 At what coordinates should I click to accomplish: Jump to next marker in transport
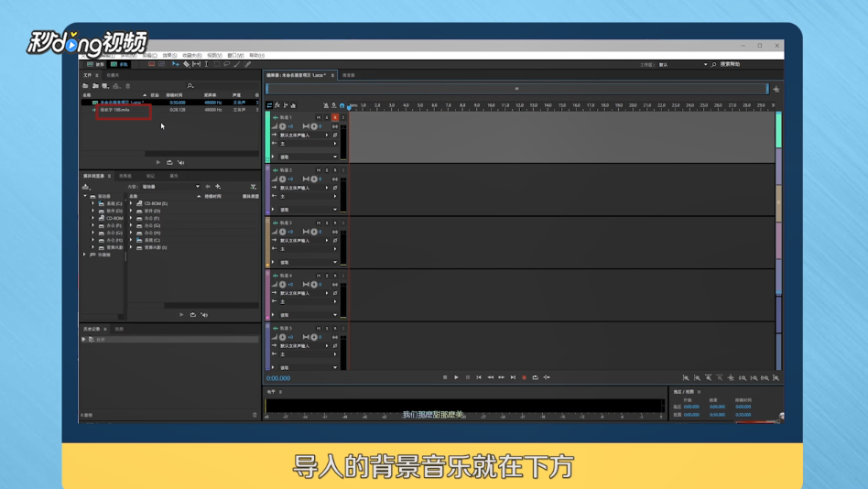coord(513,377)
